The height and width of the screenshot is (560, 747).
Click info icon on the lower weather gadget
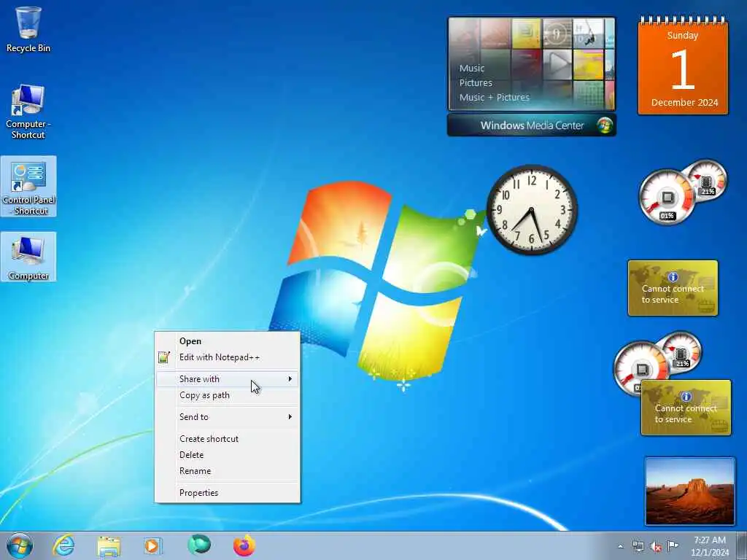pos(686,396)
